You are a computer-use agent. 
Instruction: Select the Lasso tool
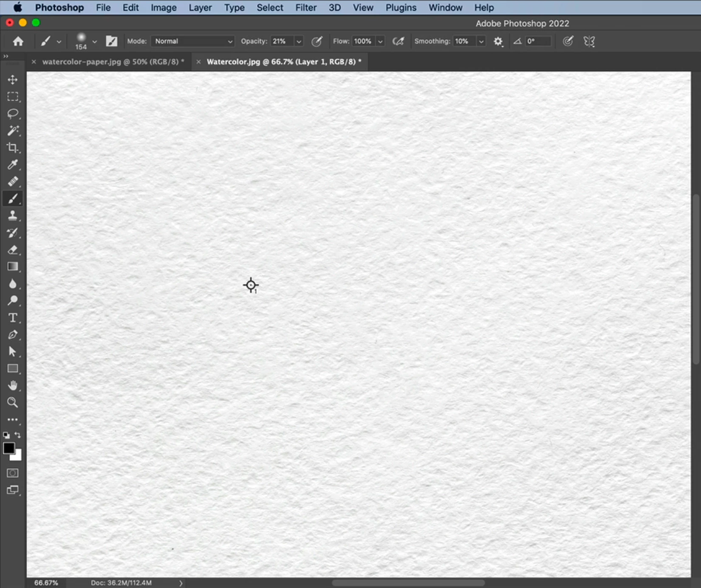point(13,113)
